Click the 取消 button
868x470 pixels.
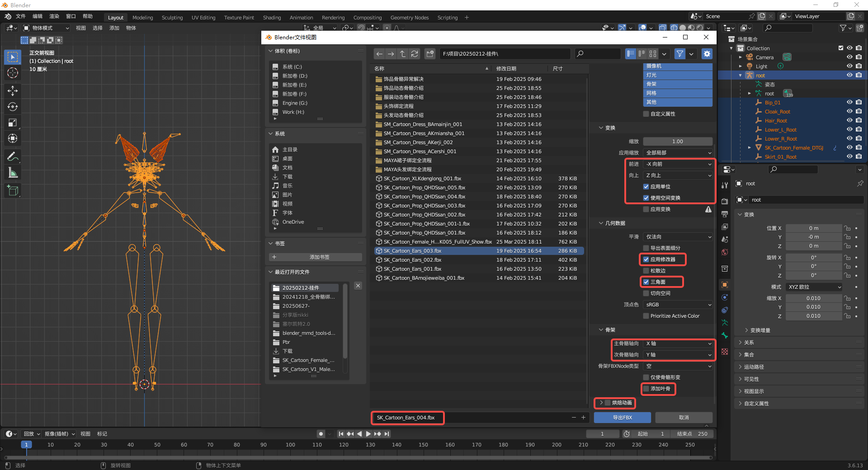point(684,418)
